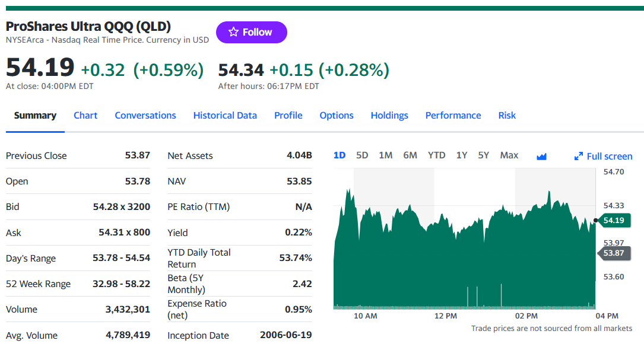Switch chart to 6M range
The width and height of the screenshot is (644, 347).
point(410,155)
